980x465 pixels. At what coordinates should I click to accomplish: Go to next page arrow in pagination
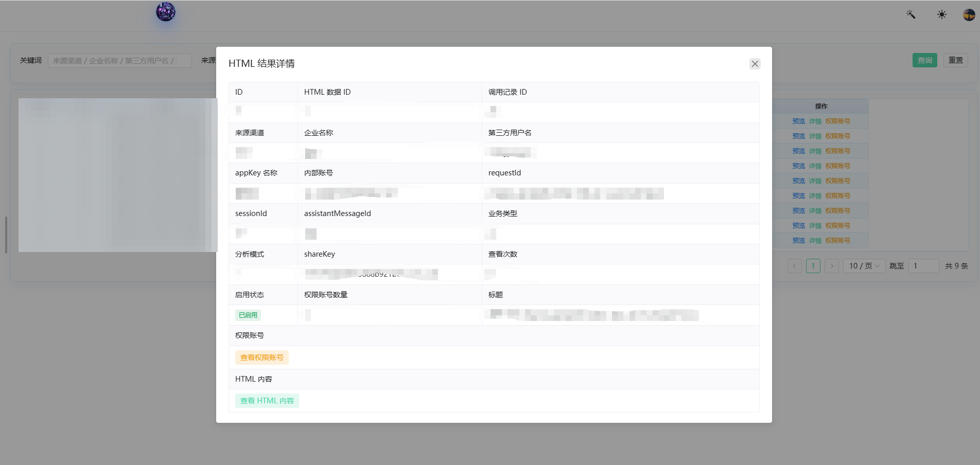pos(832,266)
